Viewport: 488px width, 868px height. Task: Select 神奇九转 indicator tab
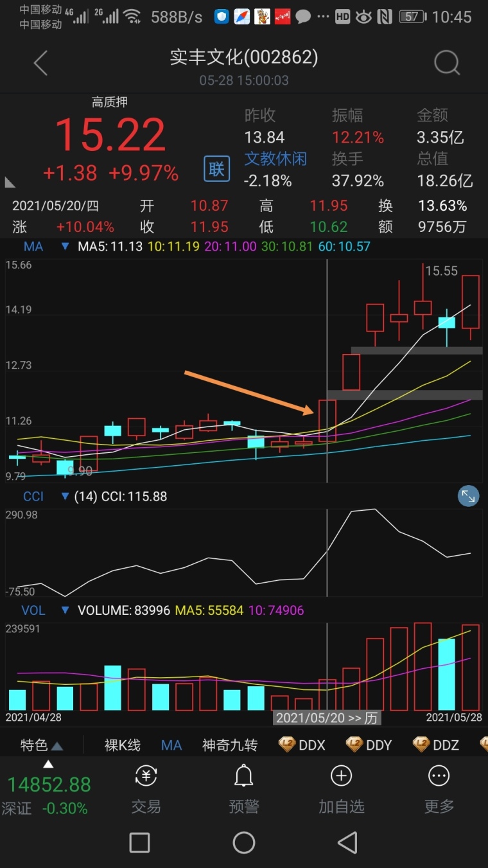230,745
